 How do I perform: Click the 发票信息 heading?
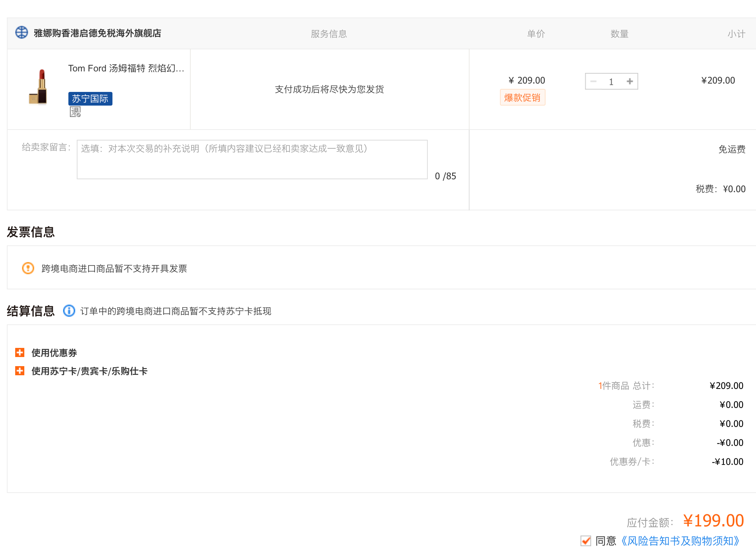[31, 232]
